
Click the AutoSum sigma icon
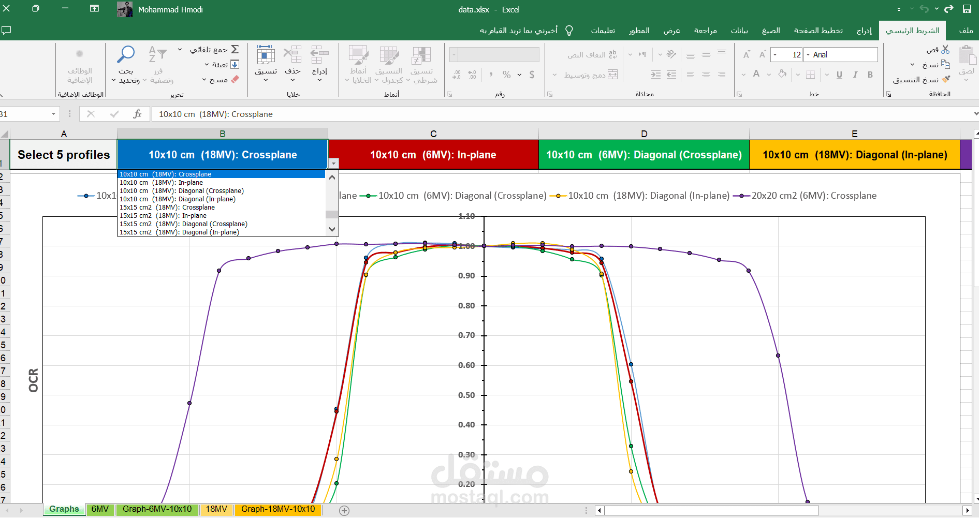pyautogui.click(x=235, y=50)
